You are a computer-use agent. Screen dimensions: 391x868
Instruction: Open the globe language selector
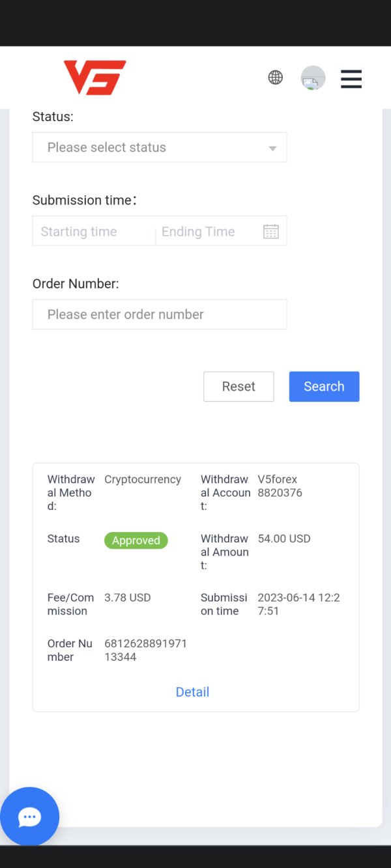click(276, 78)
